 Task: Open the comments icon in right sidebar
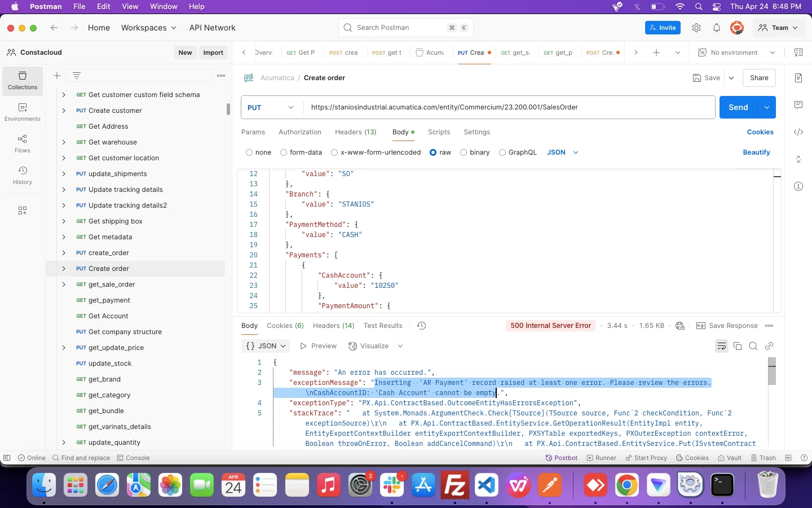[x=798, y=105]
